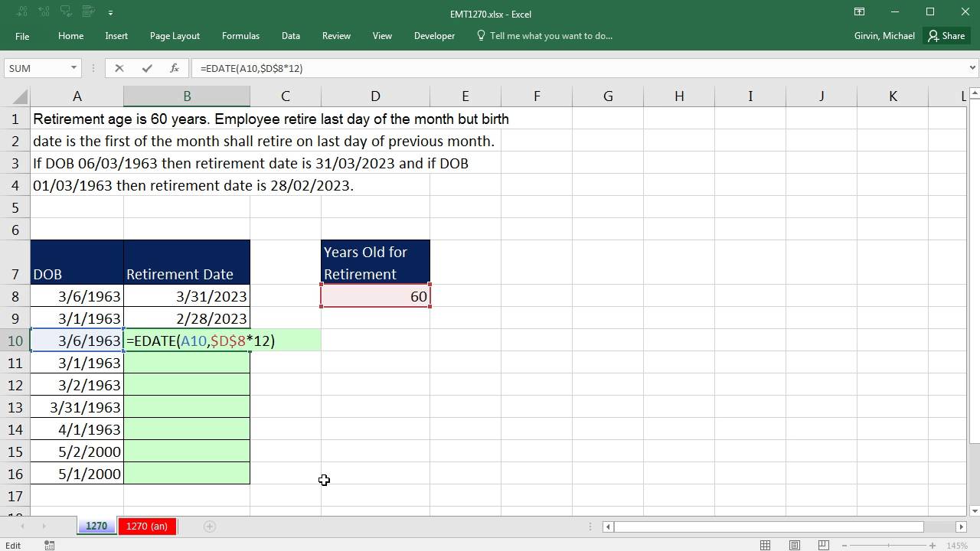The width and height of the screenshot is (980, 551).
Task: Open zoom dialog via 145% label
Action: click(x=956, y=546)
